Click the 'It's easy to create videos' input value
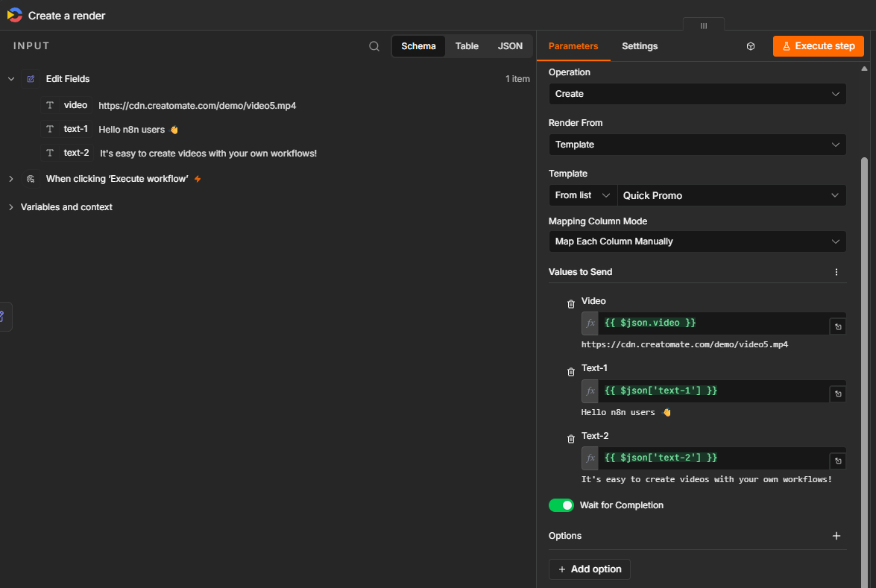The height and width of the screenshot is (588, 876). (x=208, y=154)
